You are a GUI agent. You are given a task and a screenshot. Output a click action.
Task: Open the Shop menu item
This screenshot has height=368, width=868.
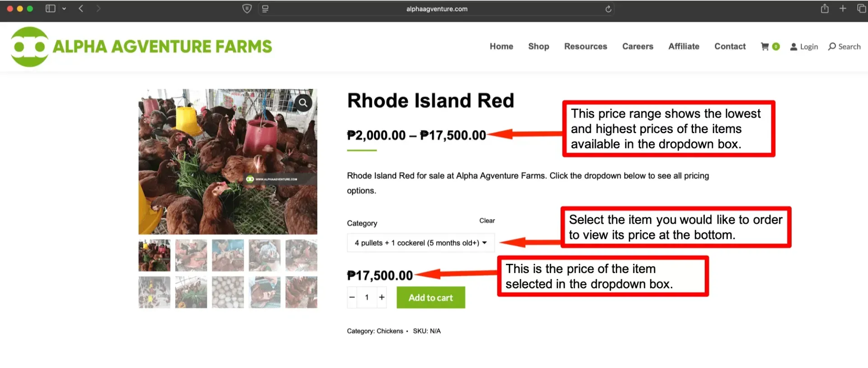click(x=538, y=47)
